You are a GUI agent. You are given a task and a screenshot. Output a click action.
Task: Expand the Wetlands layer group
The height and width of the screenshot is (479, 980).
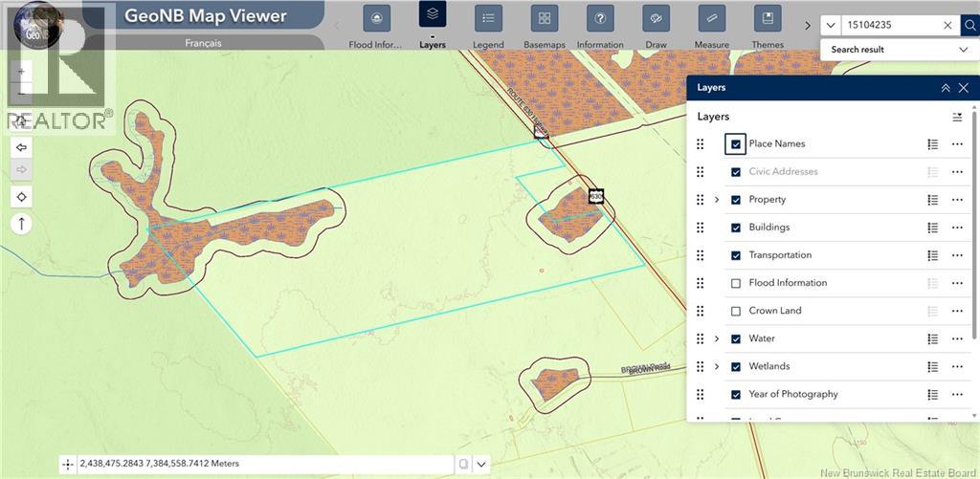[717, 366]
